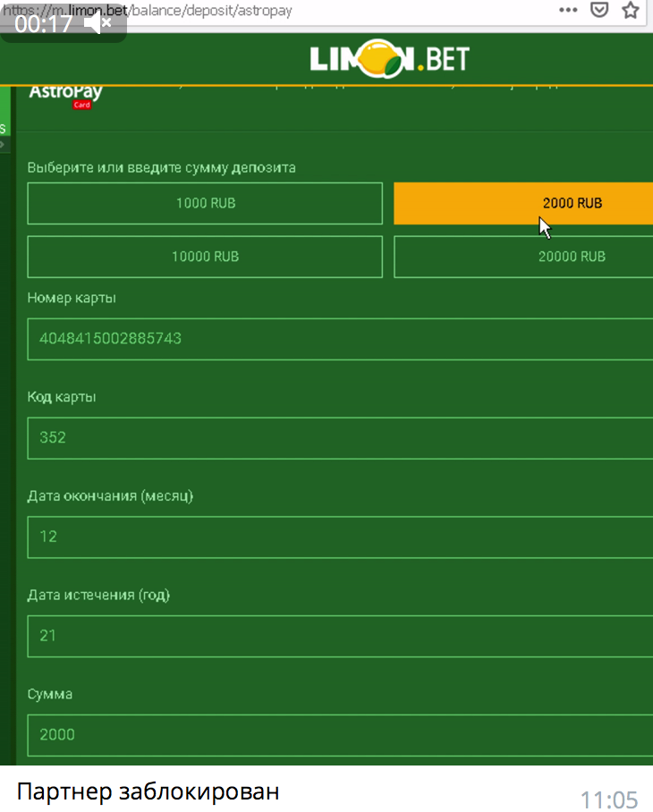Click the AstroPay Card logo
Viewport: 653px width, 812px height.
click(66, 97)
